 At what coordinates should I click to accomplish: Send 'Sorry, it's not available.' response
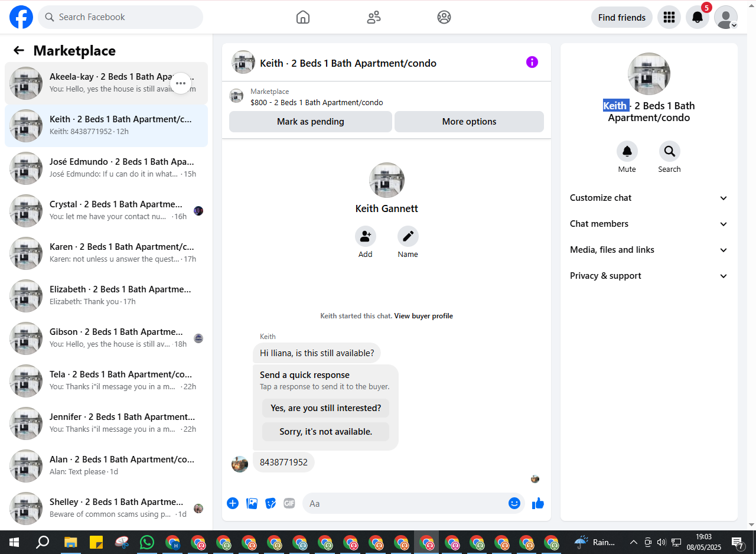click(x=326, y=432)
